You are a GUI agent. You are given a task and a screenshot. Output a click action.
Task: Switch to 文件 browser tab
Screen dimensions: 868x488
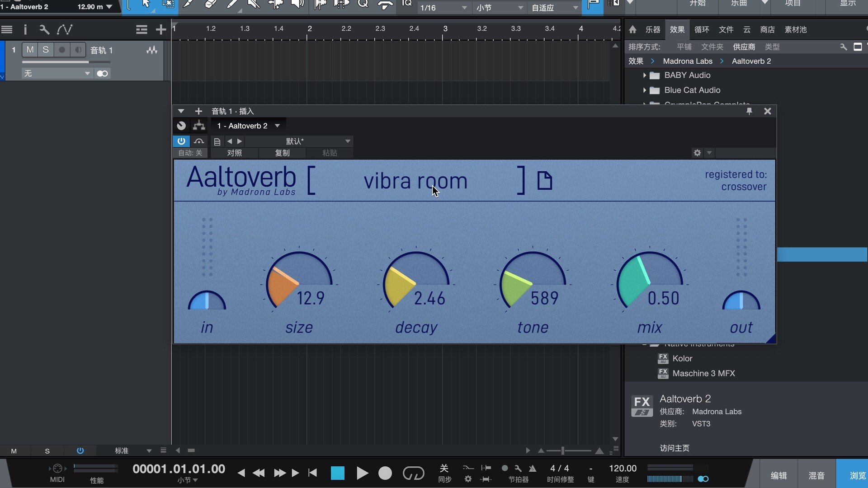pos(726,30)
